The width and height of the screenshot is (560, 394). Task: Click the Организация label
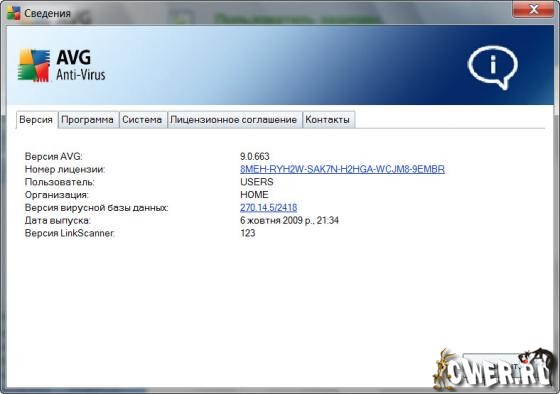(56, 195)
